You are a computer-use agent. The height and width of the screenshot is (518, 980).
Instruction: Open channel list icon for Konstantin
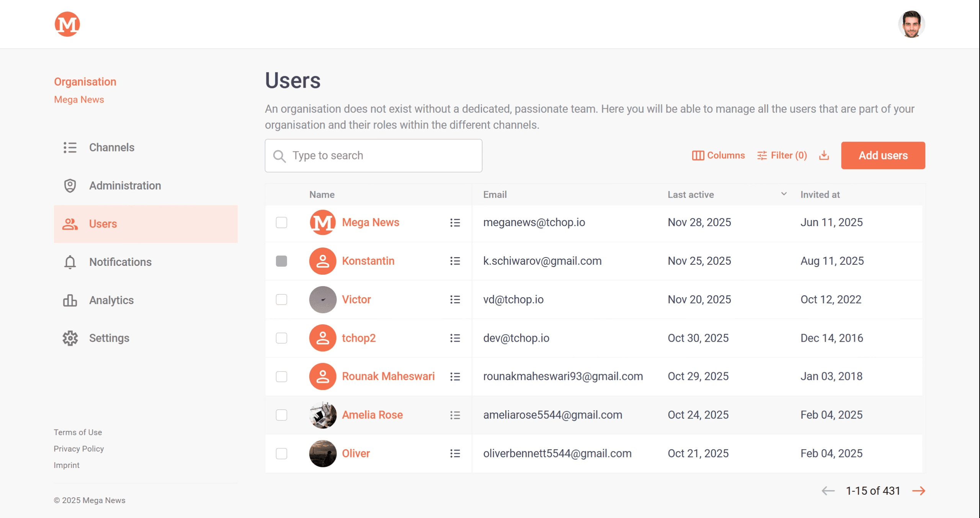coord(455,261)
